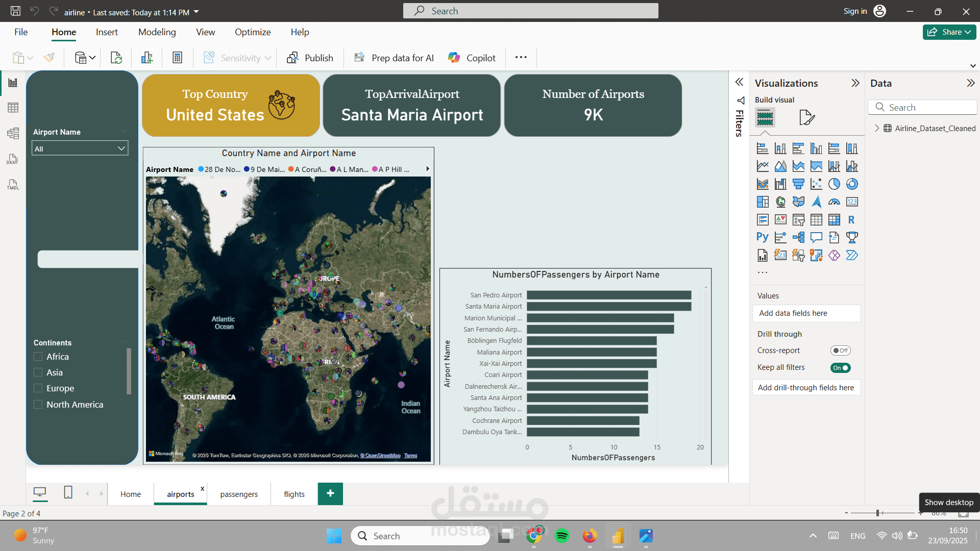This screenshot has height=551, width=980.
Task: Check the Europe continent checkbox
Action: 38,388
